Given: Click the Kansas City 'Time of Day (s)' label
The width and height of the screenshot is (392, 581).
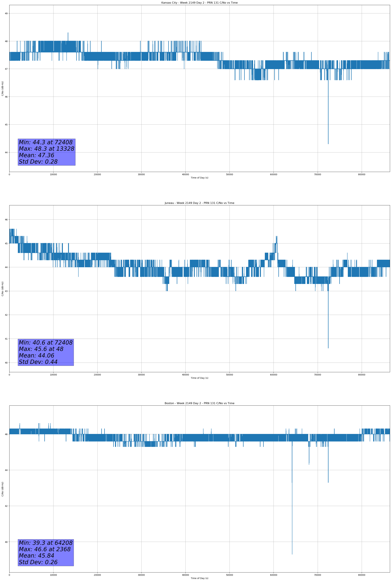Looking at the screenshot, I should [199, 178].
